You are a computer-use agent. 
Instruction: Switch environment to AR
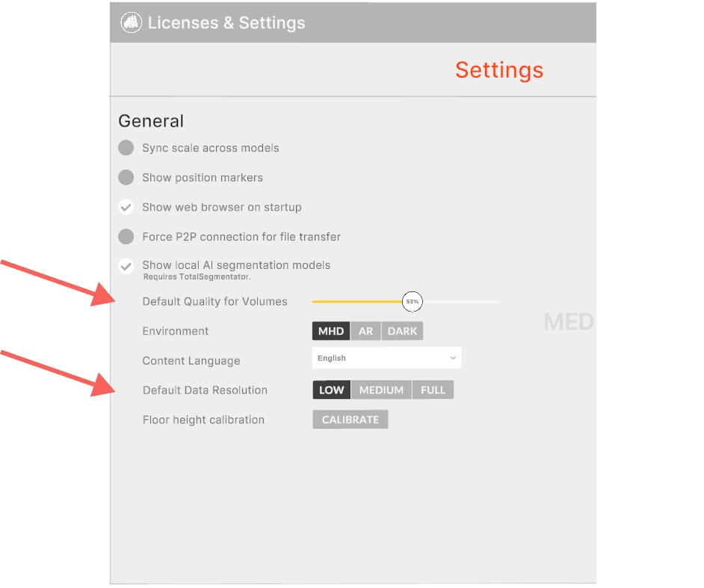coord(365,331)
